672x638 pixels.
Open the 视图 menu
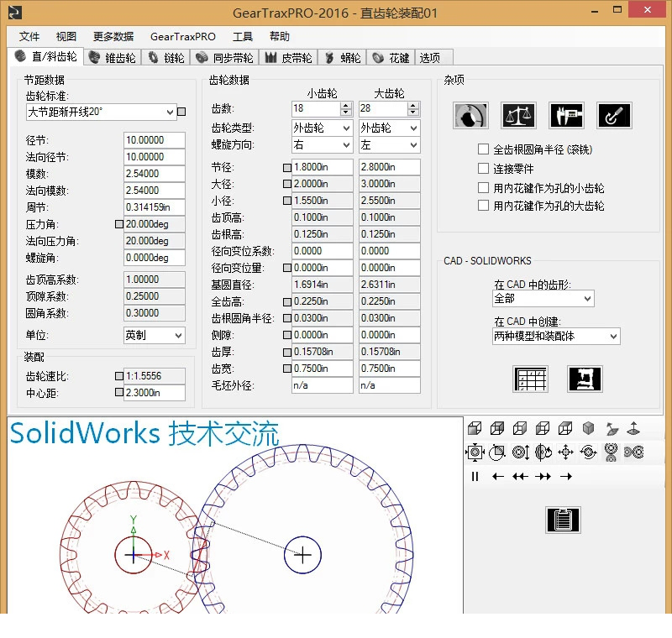[66, 36]
